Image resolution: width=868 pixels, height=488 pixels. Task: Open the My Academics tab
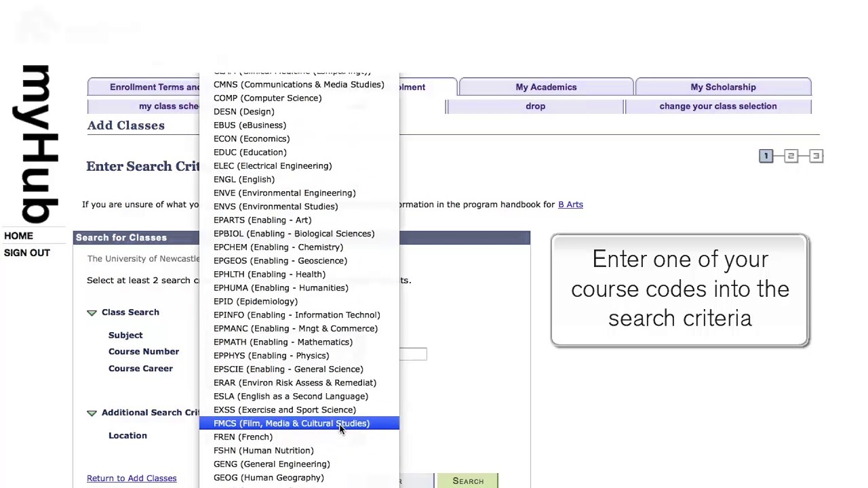point(546,87)
